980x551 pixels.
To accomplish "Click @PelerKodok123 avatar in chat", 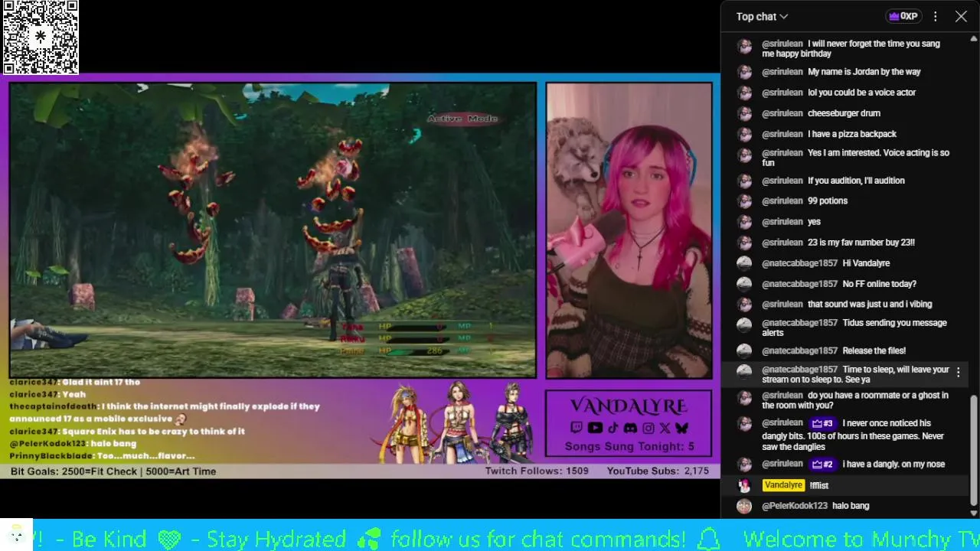I will point(744,506).
